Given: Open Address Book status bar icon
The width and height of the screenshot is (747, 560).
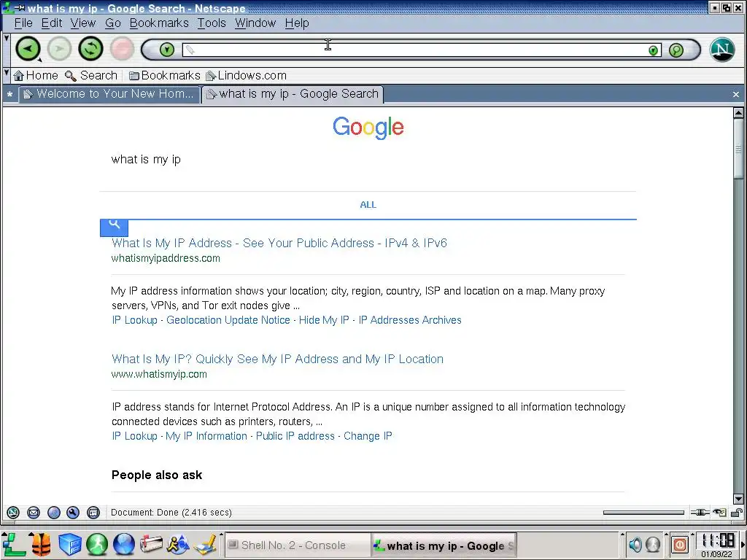Looking at the screenshot, I should coord(93,513).
